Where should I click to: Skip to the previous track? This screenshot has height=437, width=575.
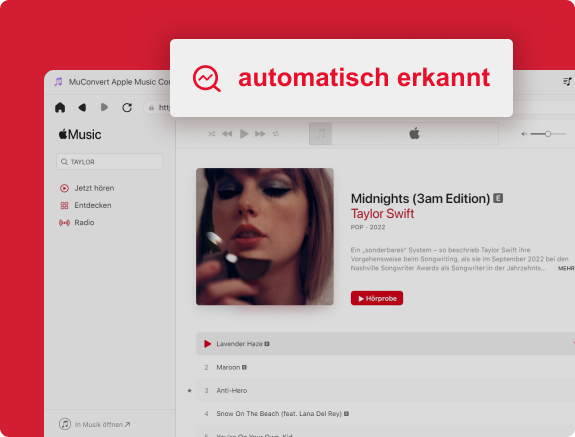click(x=227, y=134)
